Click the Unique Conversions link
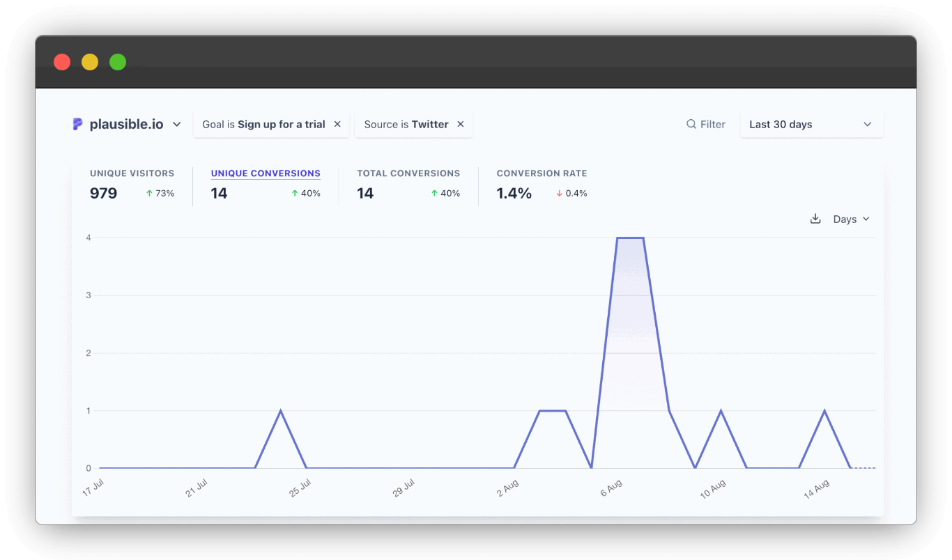Image resolution: width=952 pixels, height=560 pixels. point(266,173)
